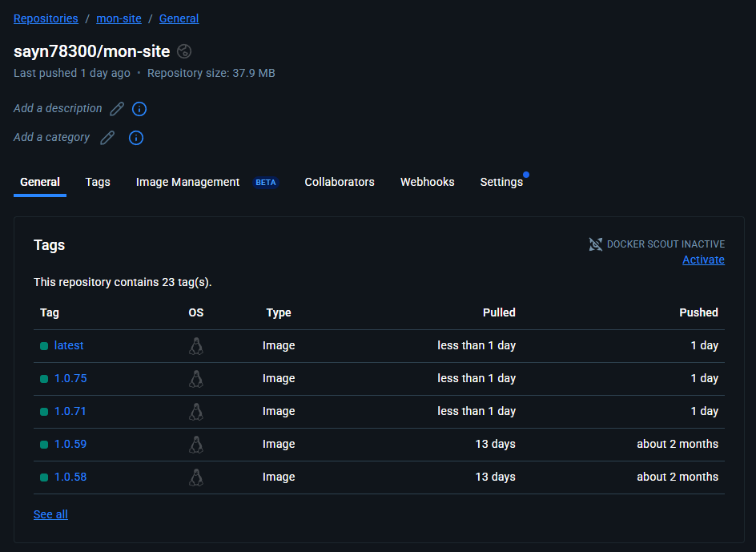Open the Collaborators tab
756x552 pixels.
(340, 182)
